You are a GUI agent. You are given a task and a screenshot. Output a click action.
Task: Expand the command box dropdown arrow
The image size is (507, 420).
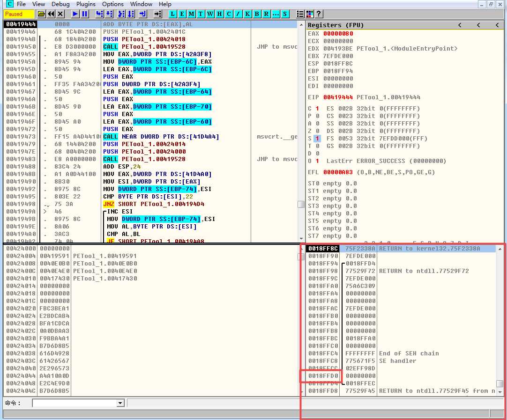tap(120, 403)
